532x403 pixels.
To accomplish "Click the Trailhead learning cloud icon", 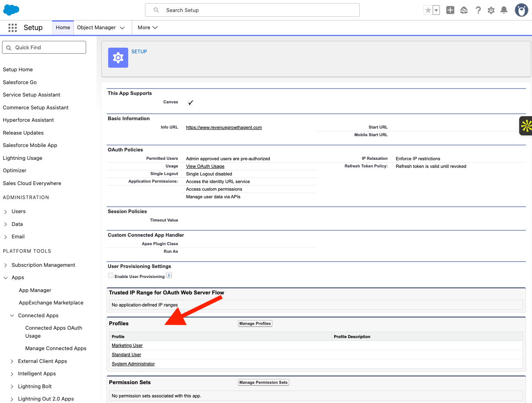I will [x=464, y=10].
